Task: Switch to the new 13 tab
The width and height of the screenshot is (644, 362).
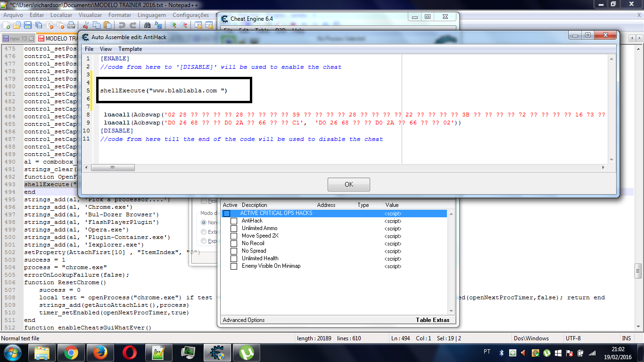Action: coord(18,39)
